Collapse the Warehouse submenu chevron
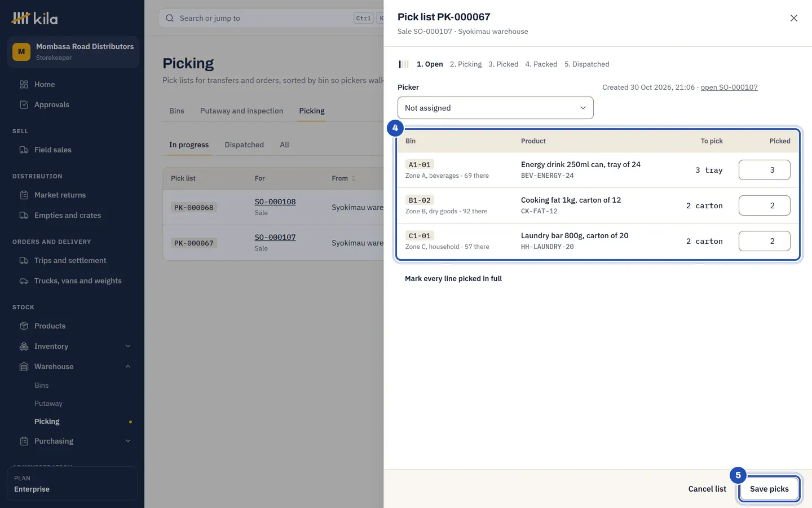 tap(128, 366)
